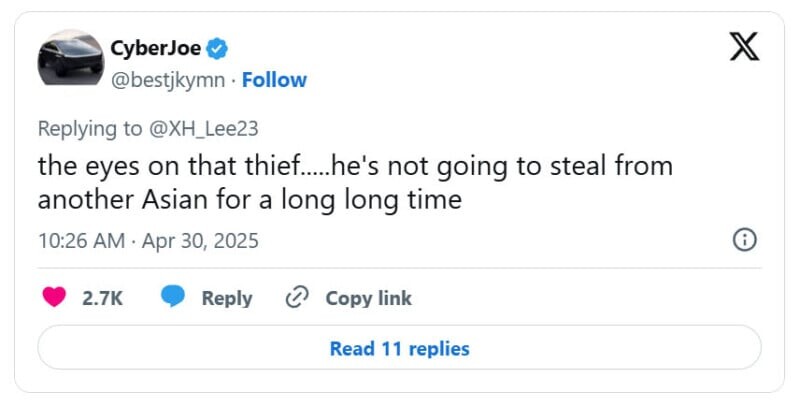Select the Copy link text label

tap(368, 298)
